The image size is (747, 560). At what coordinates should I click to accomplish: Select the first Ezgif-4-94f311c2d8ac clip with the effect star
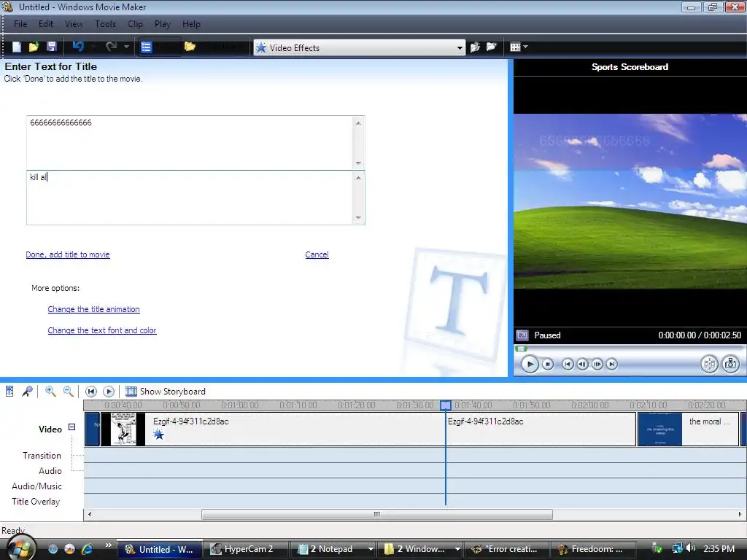click(273, 429)
